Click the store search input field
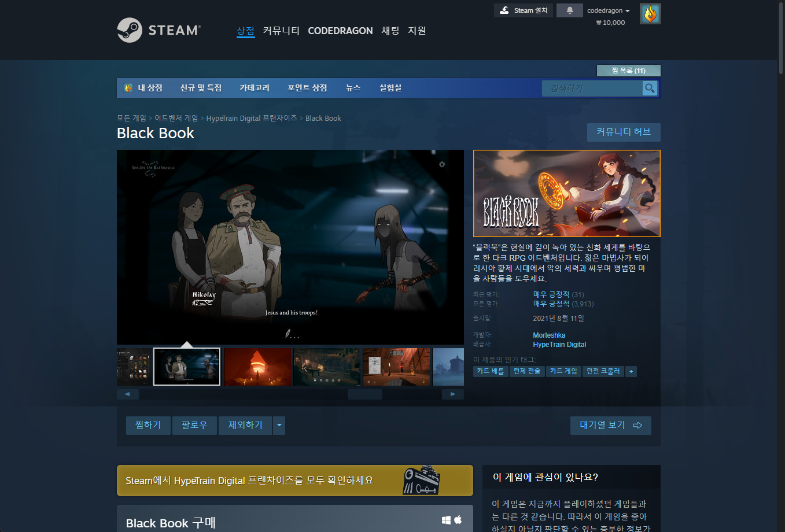Image resolution: width=785 pixels, height=532 pixels. 592,88
